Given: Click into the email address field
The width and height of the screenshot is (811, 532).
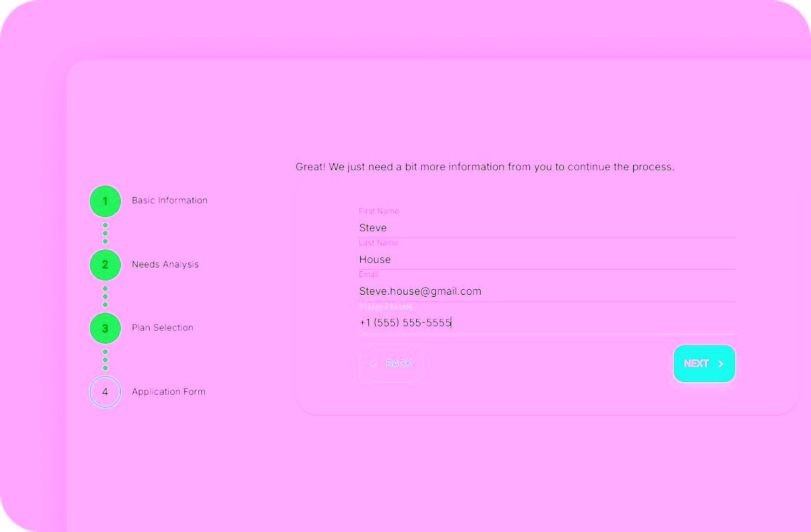Looking at the screenshot, I should click(x=546, y=291).
